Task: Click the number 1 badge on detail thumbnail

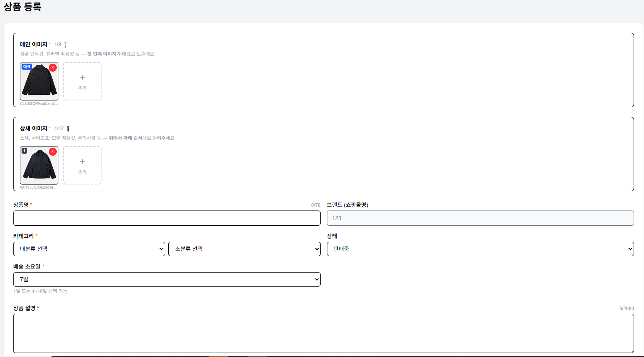Action: (24, 151)
